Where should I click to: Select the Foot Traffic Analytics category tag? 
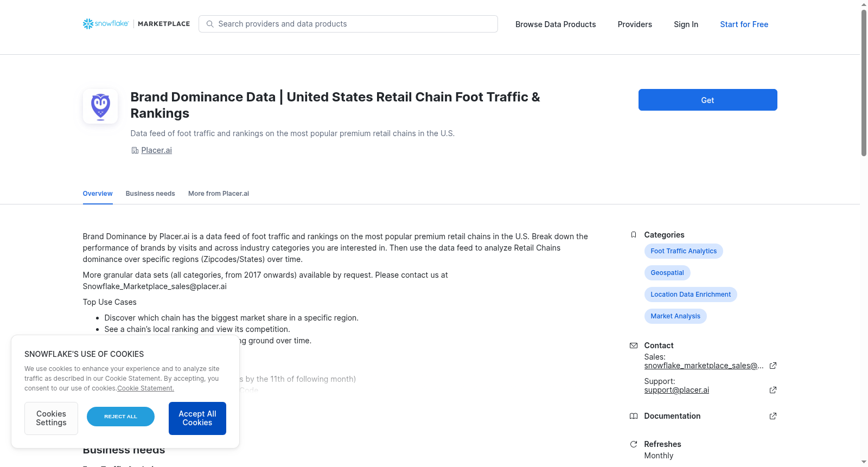pos(684,251)
